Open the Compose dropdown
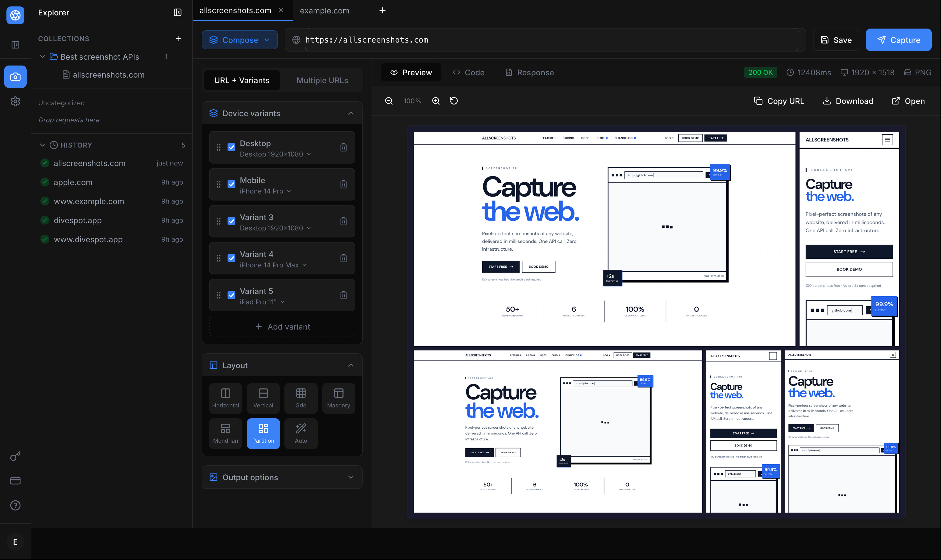The height and width of the screenshot is (560, 941). coord(239,40)
